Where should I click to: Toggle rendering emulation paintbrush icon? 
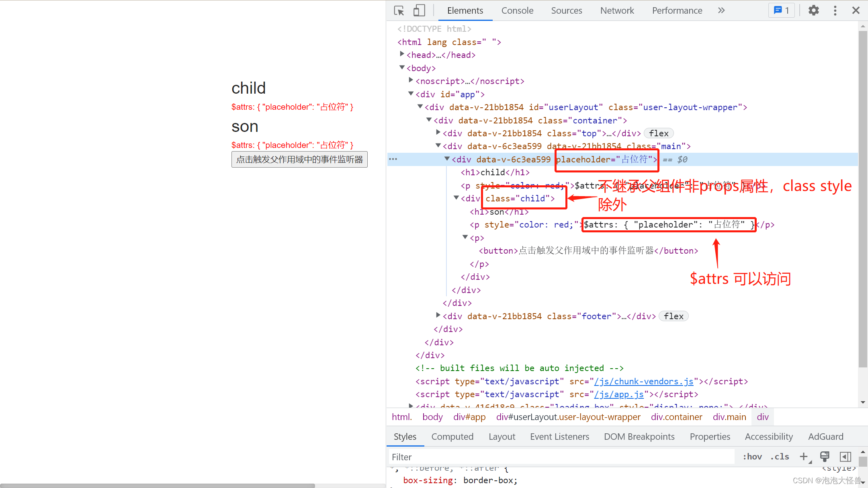(x=825, y=457)
